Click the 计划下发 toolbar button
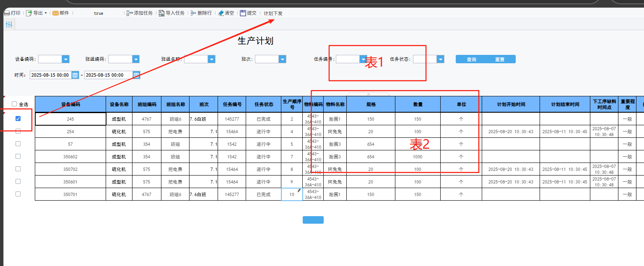The height and width of the screenshot is (266, 644). coord(273,13)
